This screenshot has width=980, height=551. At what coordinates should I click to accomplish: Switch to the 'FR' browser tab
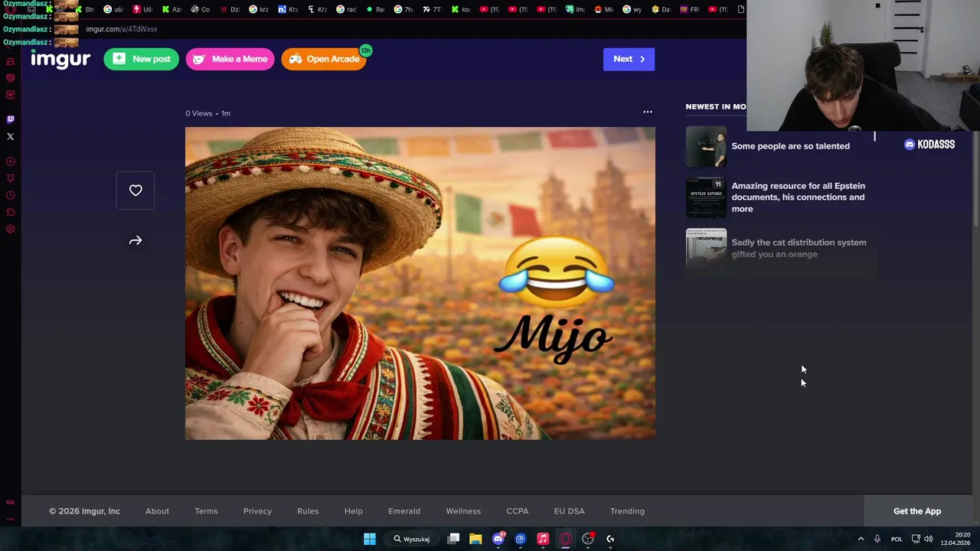[x=690, y=9]
